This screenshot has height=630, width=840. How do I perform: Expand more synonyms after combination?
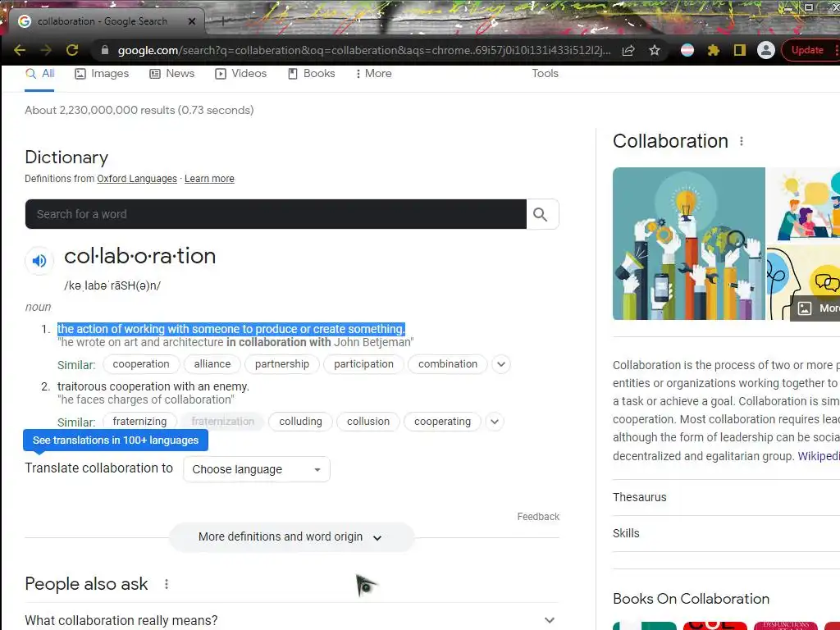pos(501,364)
